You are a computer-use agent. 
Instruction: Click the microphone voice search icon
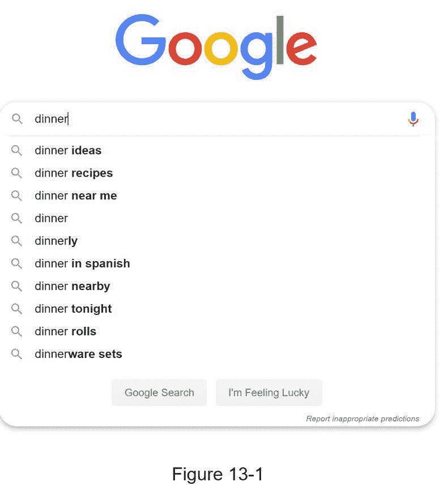413,119
